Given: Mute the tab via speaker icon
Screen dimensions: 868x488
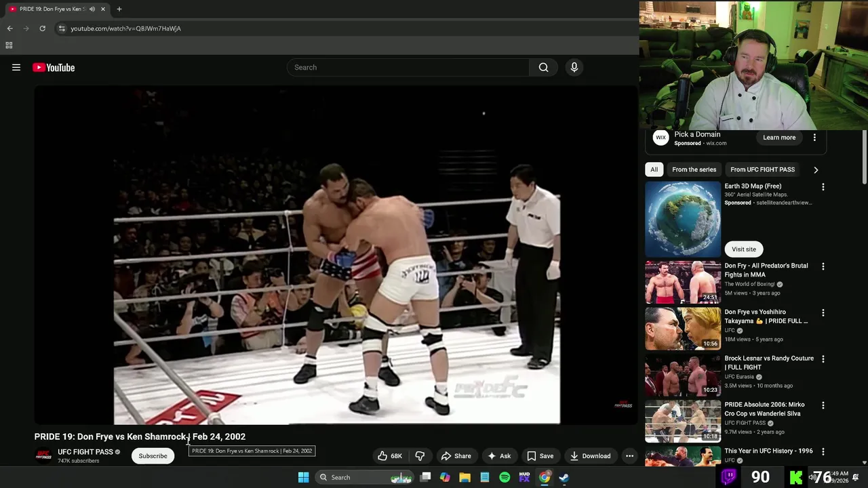Looking at the screenshot, I should (x=92, y=9).
